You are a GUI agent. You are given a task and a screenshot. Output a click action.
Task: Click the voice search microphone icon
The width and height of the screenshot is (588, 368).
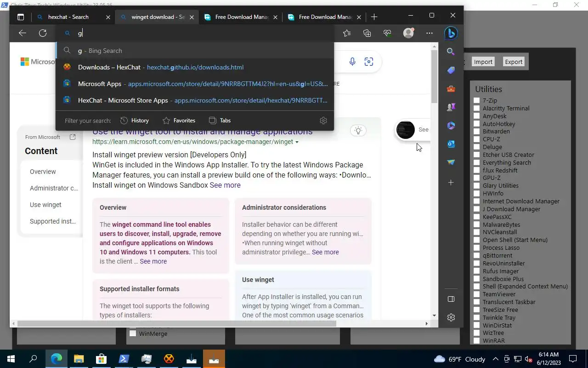pos(352,62)
